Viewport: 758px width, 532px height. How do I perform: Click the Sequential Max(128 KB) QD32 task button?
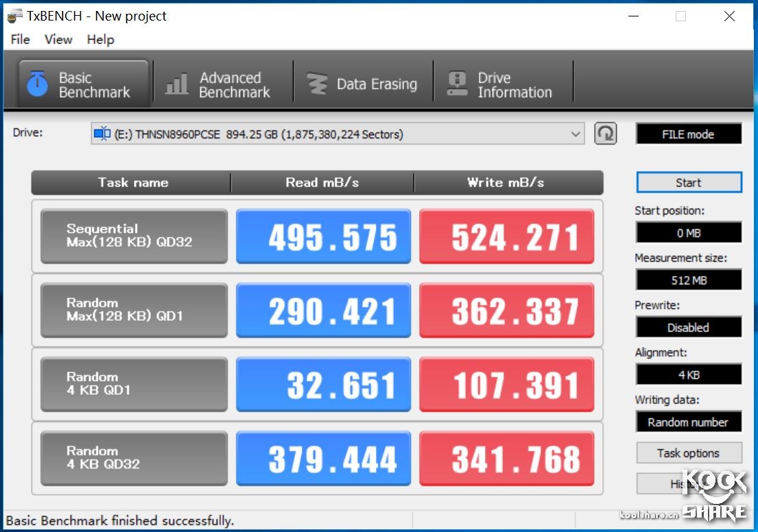134,236
